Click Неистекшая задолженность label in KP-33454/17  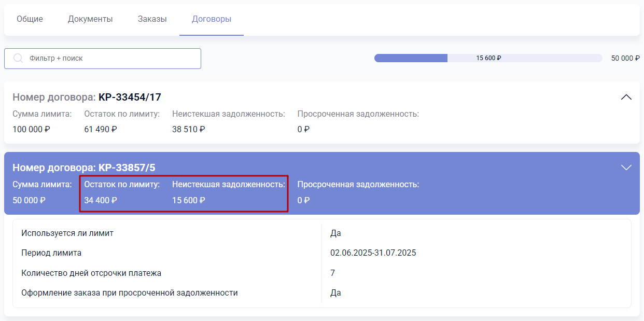[229, 114]
